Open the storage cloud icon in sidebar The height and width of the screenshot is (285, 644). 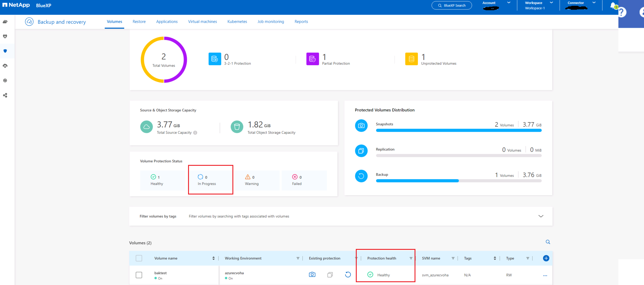(5, 22)
